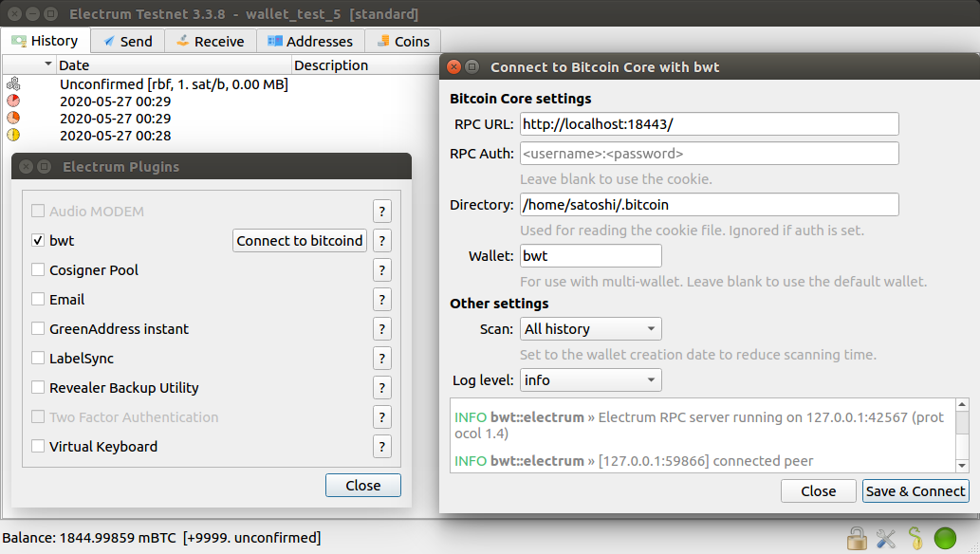Open the Scan dropdown set to All history

(x=590, y=328)
